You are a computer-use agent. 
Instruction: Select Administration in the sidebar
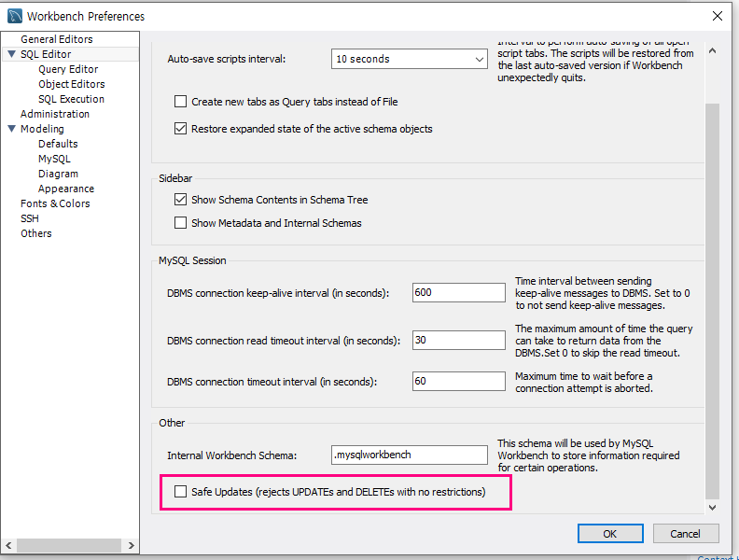pyautogui.click(x=55, y=114)
